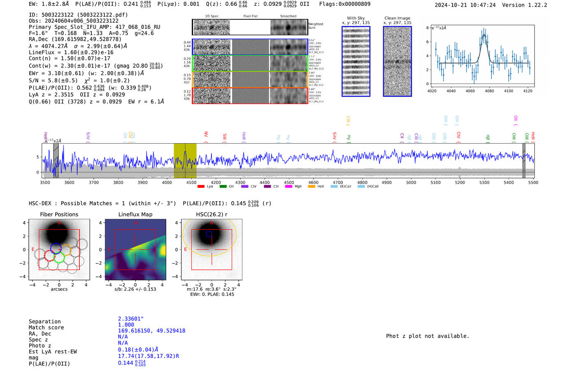Click the orange HeII legend swatch

pos(311,186)
